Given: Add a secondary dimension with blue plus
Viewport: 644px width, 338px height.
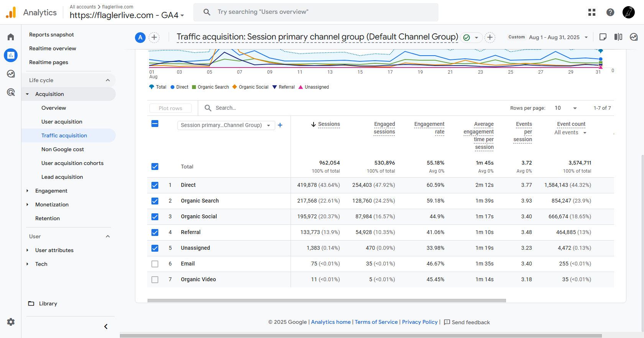Looking at the screenshot, I should pos(280,125).
